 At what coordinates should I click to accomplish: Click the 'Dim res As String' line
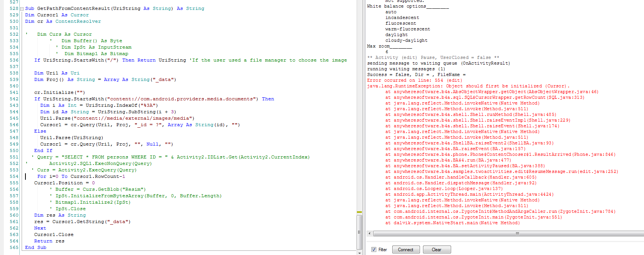(x=60, y=215)
